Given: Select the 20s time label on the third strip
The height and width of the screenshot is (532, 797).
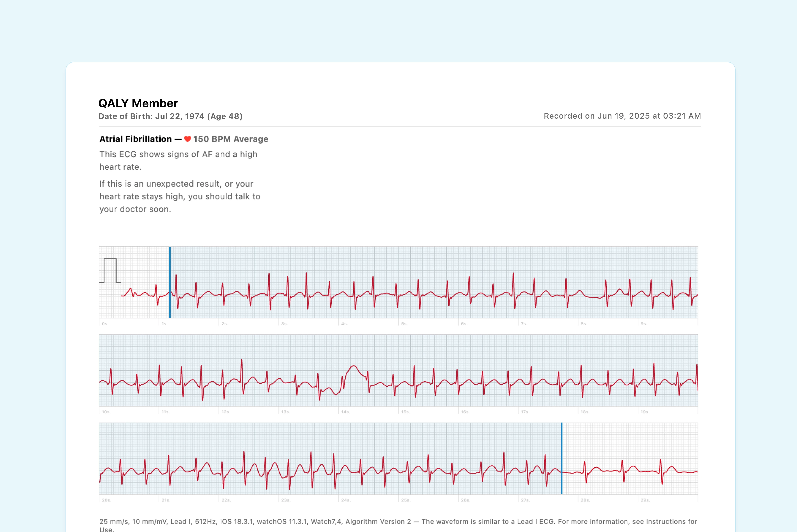Looking at the screenshot, I should pyautogui.click(x=106, y=500).
